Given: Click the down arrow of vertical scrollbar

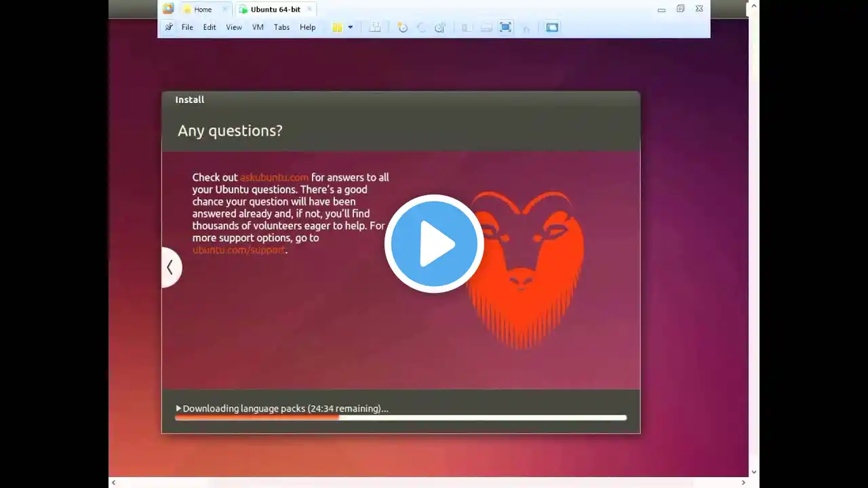Looking at the screenshot, I should 753,472.
